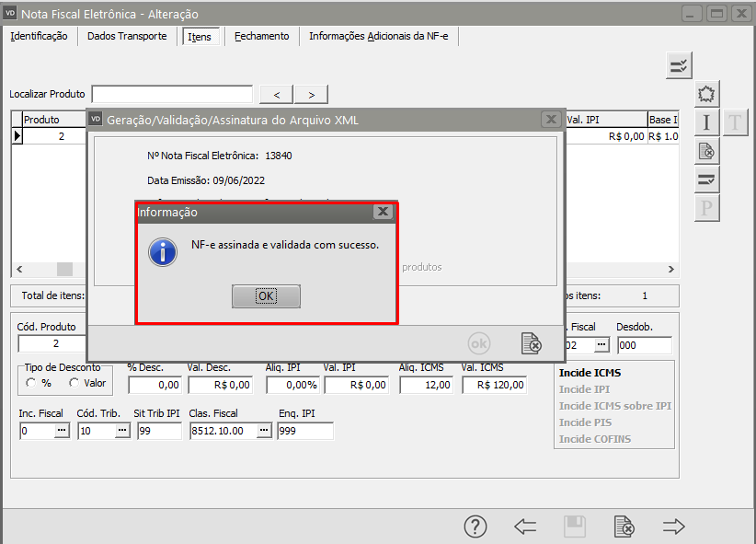Viewport: 756px width, 544px height.
Task: Open the Inc. Fiscal lookup ellipsis button
Action: coord(62,431)
